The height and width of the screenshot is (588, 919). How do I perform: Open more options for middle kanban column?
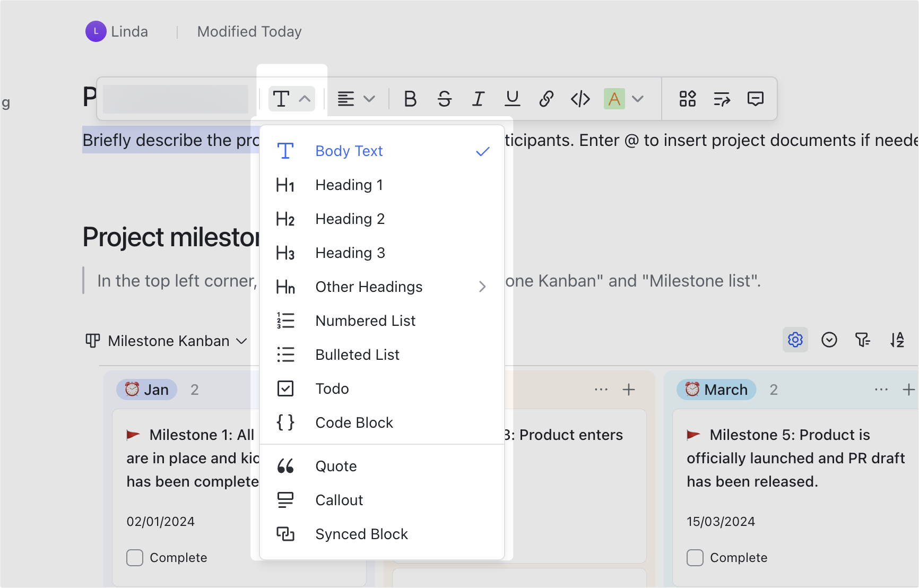(x=601, y=390)
